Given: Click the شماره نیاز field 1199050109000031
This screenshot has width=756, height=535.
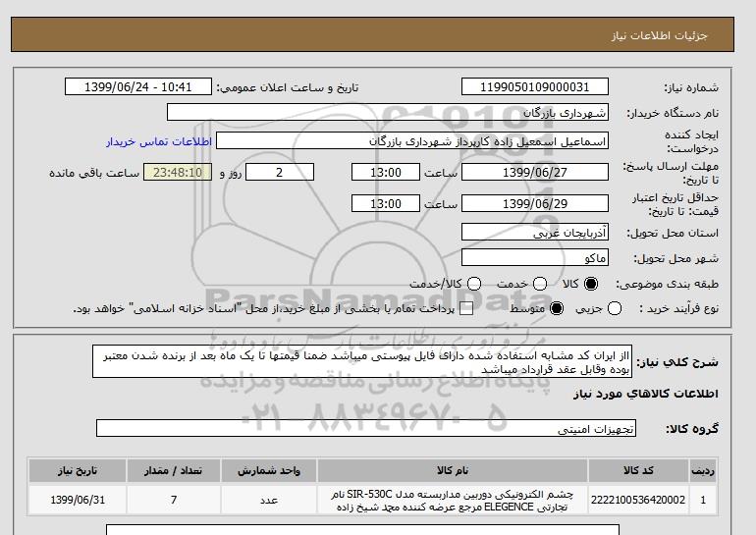Looking at the screenshot, I should (535, 86).
